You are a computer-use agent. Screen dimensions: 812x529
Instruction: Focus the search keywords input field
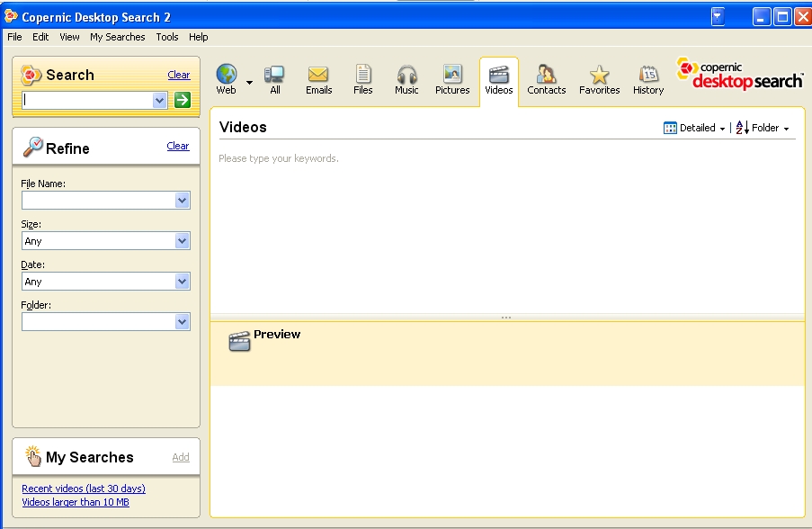pyautogui.click(x=88, y=100)
